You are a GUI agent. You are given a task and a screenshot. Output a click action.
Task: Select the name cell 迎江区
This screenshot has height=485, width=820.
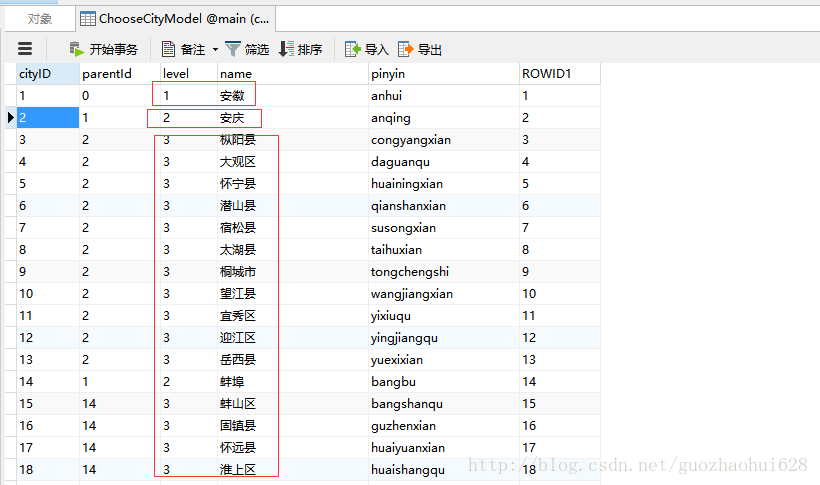(293, 337)
